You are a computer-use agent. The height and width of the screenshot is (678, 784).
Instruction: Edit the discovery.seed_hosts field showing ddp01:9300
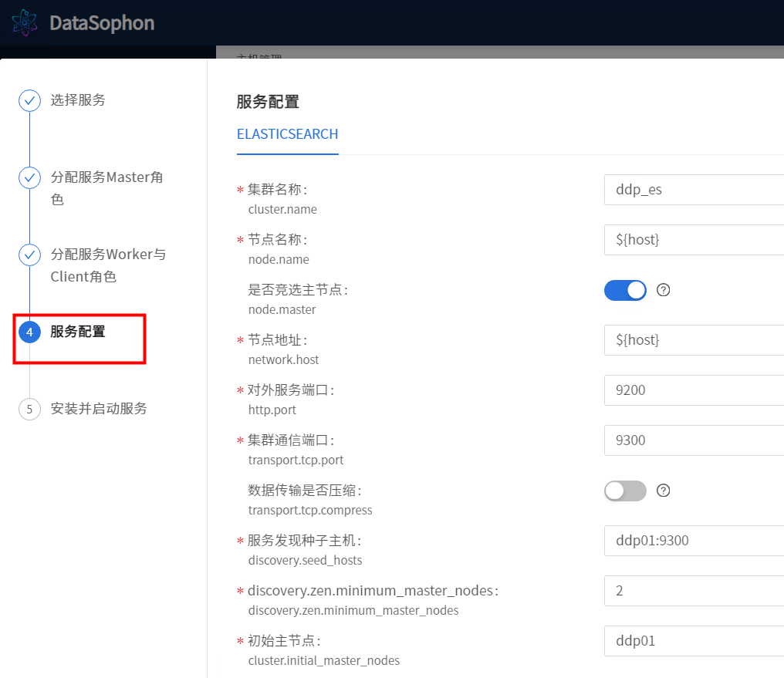[x=694, y=541]
